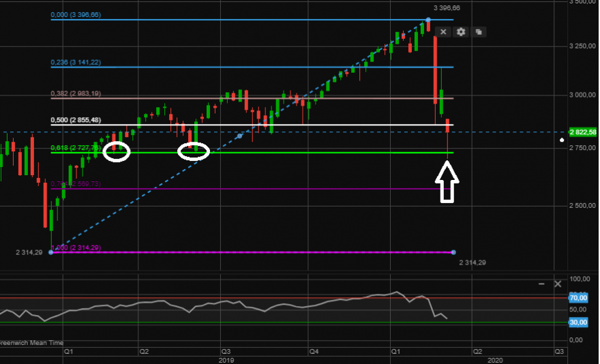Click the Q4 label on the time axis
The height and width of the screenshot is (364, 600).
pos(314,351)
